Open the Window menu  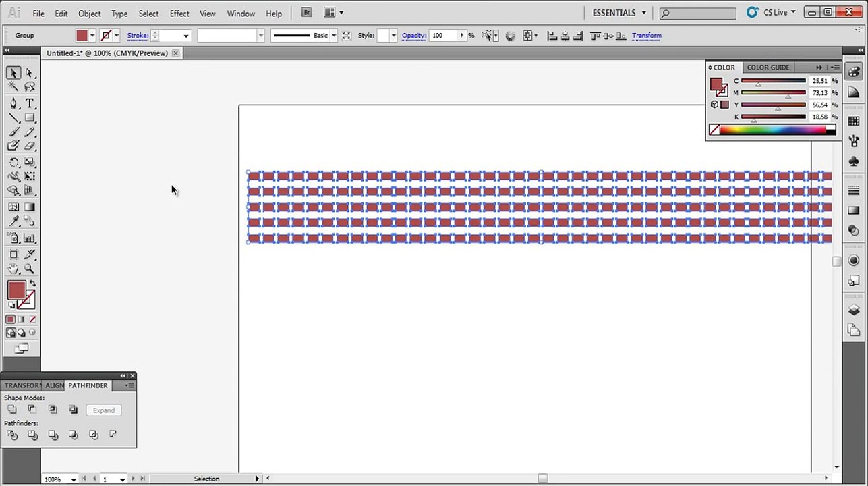[241, 13]
